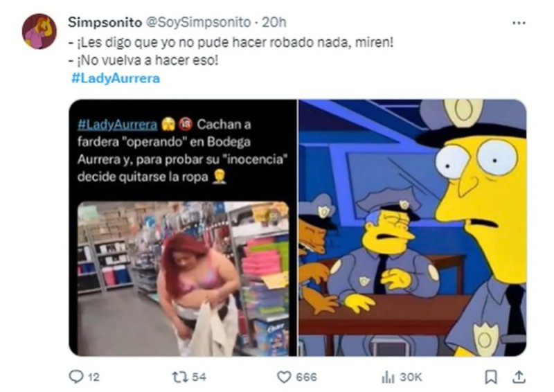View analytics via the bar chart icon
This screenshot has height=392, width=554.
(388, 377)
